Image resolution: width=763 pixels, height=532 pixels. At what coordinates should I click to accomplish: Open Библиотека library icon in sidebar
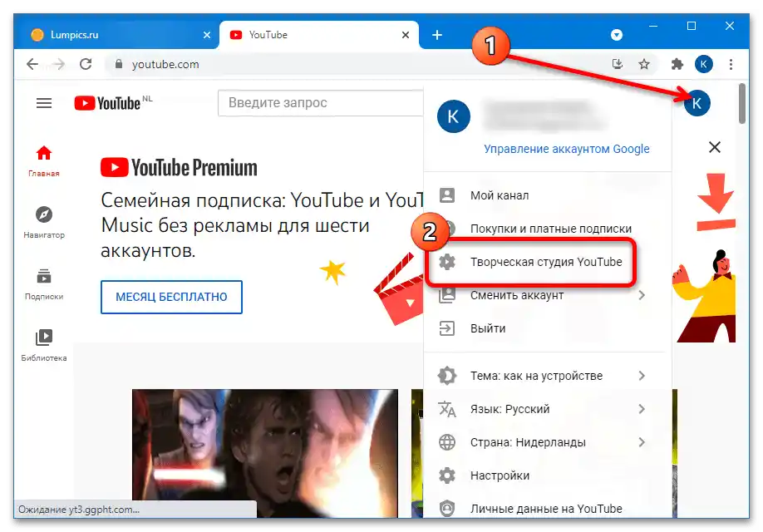[x=44, y=337]
